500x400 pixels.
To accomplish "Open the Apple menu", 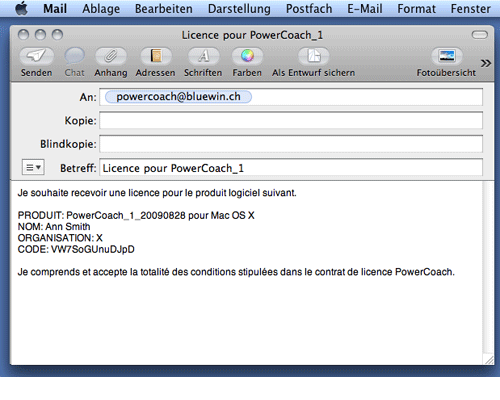I will pyautogui.click(x=22, y=8).
